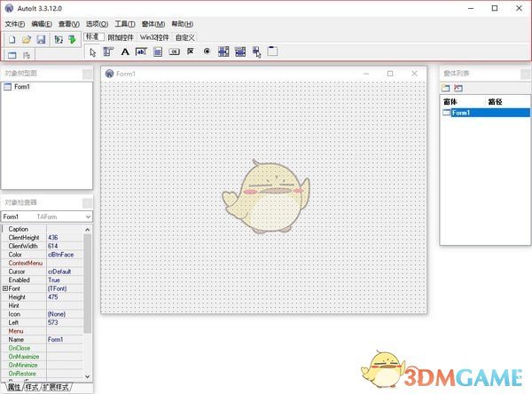Switch to the 属性 tab in inspector
Viewport: 532px width, 394px height.
(x=14, y=387)
